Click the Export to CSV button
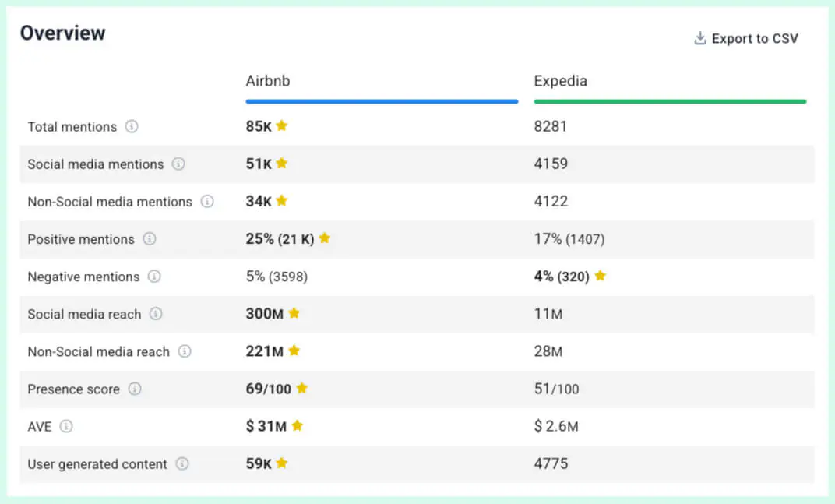This screenshot has height=504, width=835. [x=746, y=38]
